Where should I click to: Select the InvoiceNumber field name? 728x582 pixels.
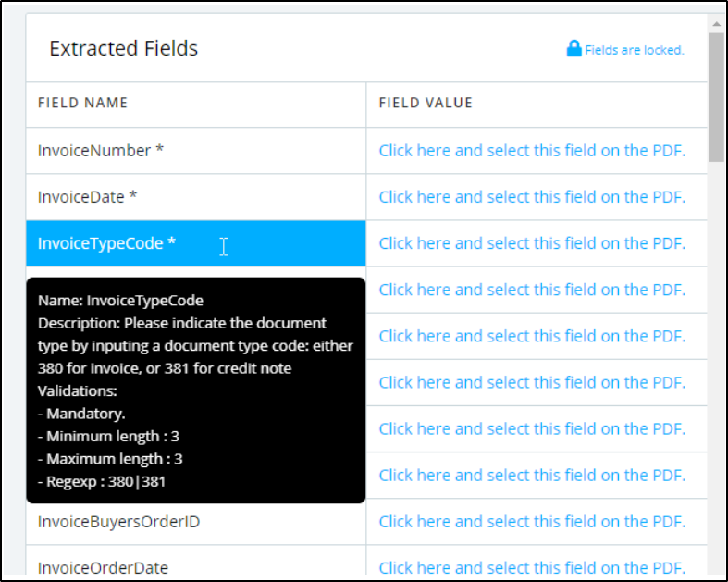101,150
